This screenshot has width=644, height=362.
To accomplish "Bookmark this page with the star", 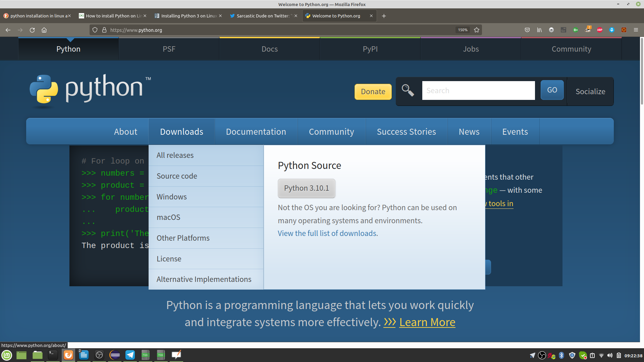I will coord(477,30).
